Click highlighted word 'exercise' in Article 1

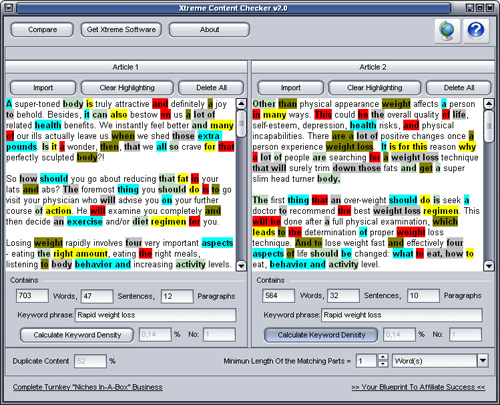pyautogui.click(x=85, y=222)
